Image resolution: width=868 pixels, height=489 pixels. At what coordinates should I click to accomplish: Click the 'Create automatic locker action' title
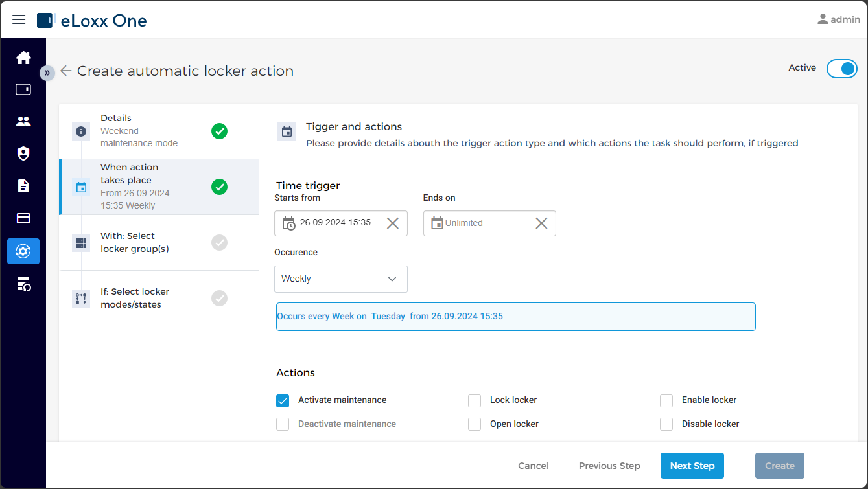click(x=185, y=71)
